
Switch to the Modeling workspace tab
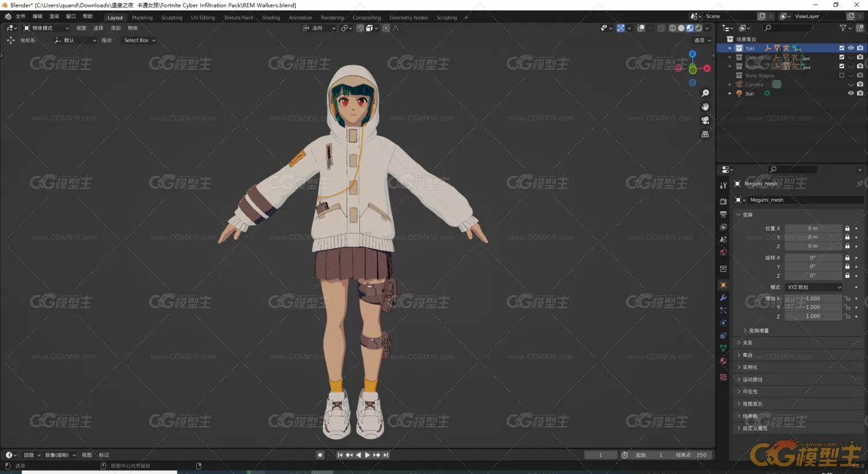(142, 17)
